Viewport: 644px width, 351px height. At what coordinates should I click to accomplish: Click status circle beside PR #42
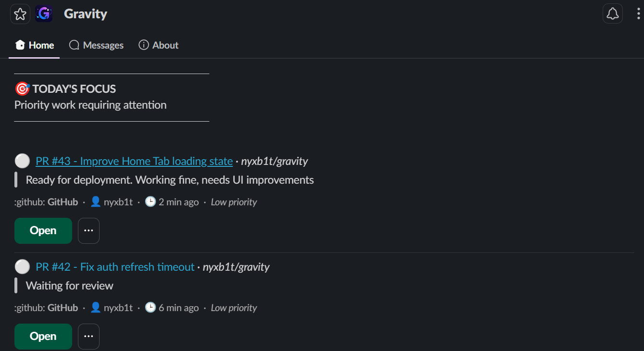pyautogui.click(x=22, y=267)
